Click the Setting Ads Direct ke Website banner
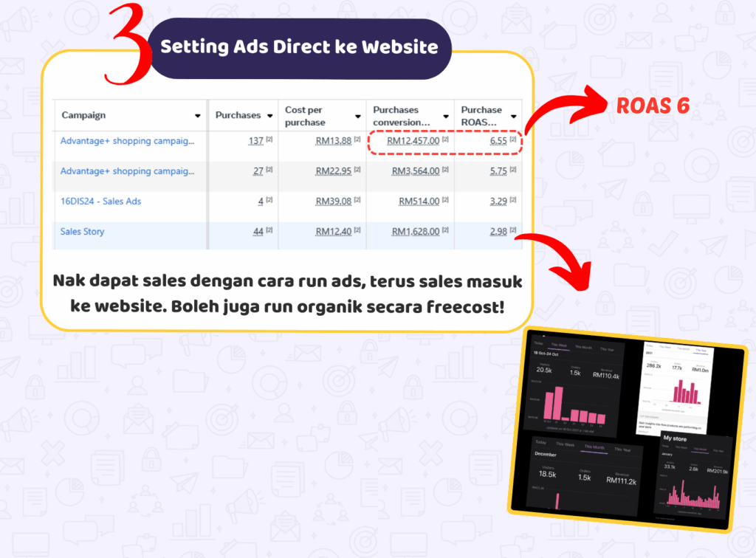 [299, 47]
